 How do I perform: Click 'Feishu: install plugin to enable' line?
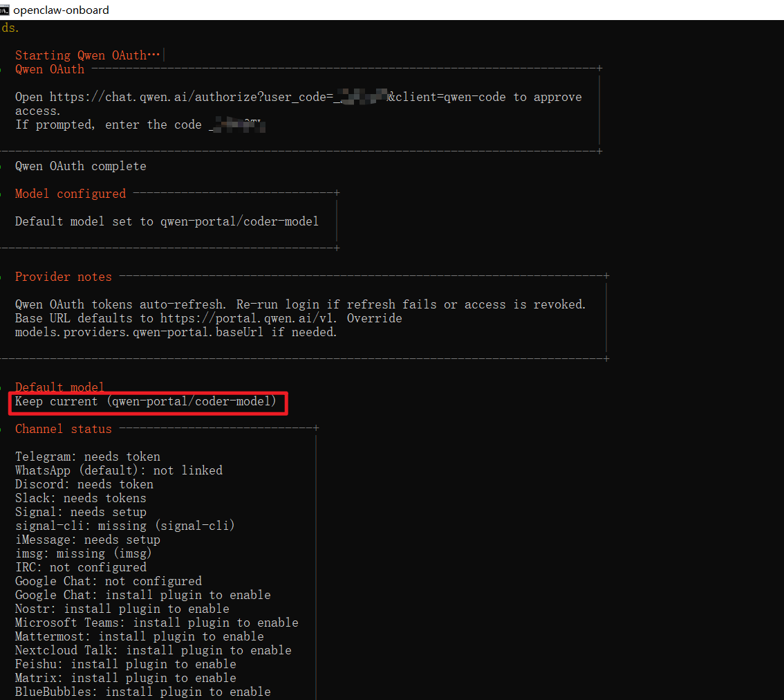click(126, 664)
